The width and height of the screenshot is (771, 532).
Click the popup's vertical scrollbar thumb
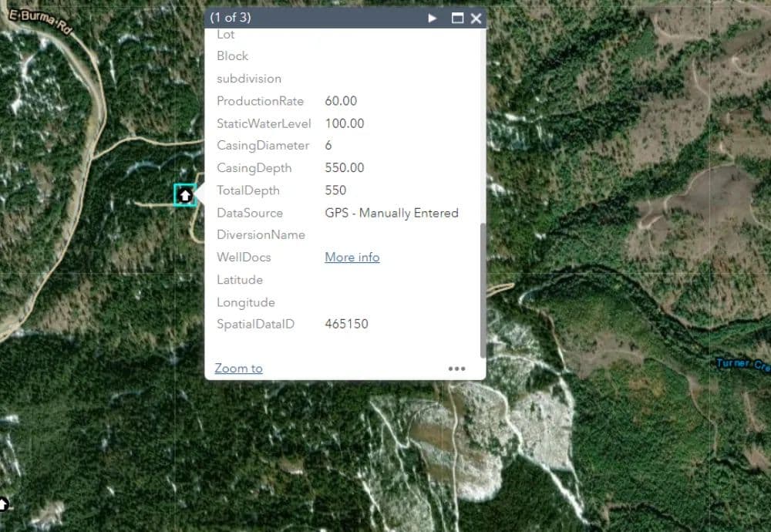483,289
